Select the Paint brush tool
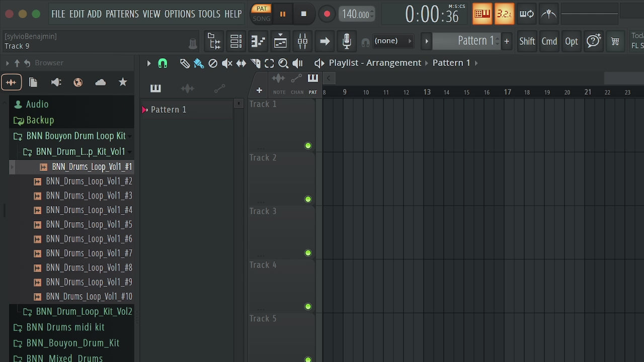 [199, 63]
